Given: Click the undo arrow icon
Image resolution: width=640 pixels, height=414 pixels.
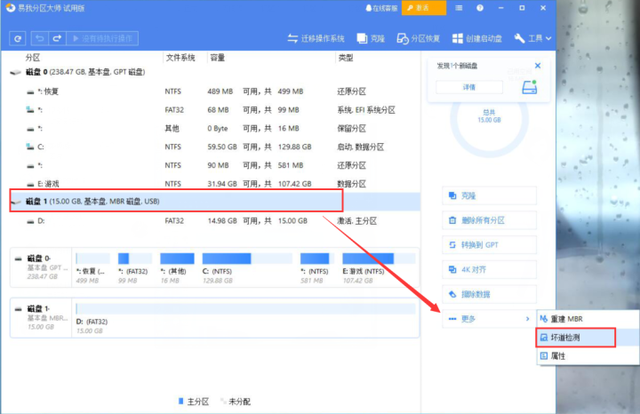Looking at the screenshot, I should [x=38, y=38].
